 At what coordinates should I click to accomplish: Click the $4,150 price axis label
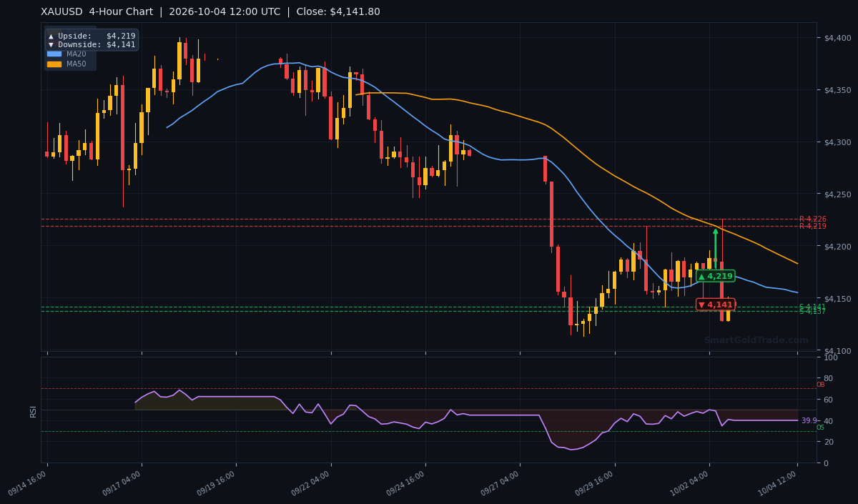[837, 299]
